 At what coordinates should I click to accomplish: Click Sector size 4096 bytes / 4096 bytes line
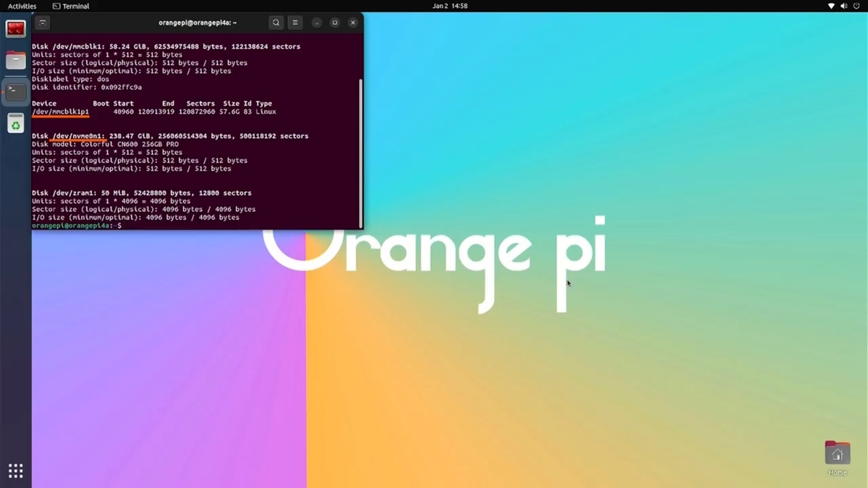pos(143,209)
